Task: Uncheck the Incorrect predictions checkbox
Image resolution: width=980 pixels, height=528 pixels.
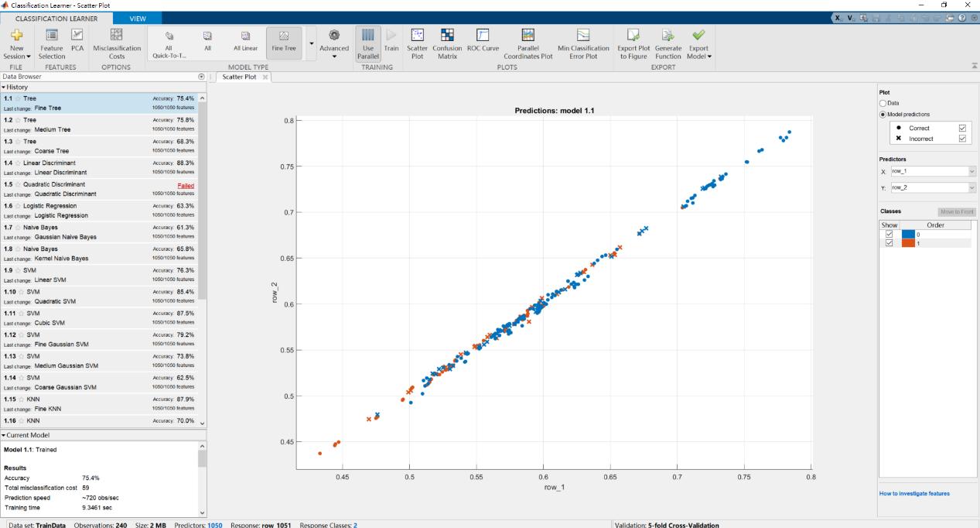Action: pyautogui.click(x=962, y=139)
